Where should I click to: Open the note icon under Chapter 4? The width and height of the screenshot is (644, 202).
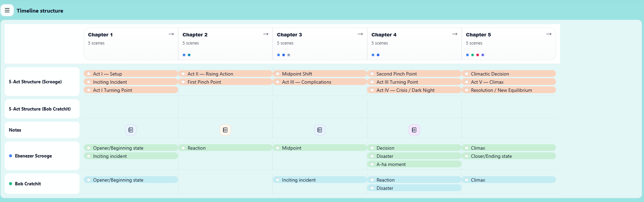414,130
